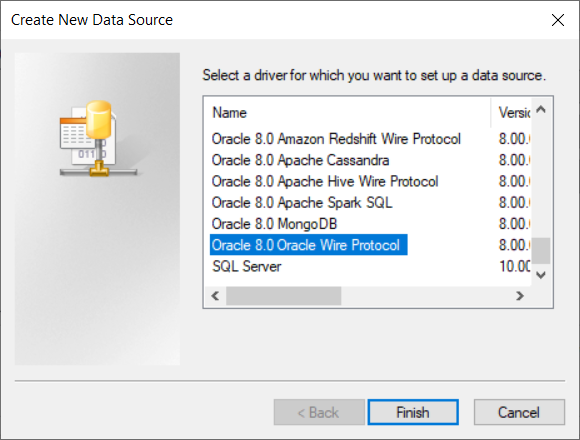
Task: Select the SQL Server driver
Action: (x=246, y=266)
